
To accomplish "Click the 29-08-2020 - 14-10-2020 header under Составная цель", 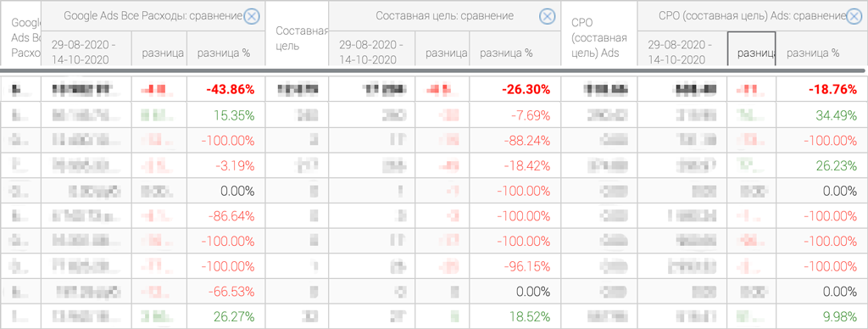I will (372, 52).
